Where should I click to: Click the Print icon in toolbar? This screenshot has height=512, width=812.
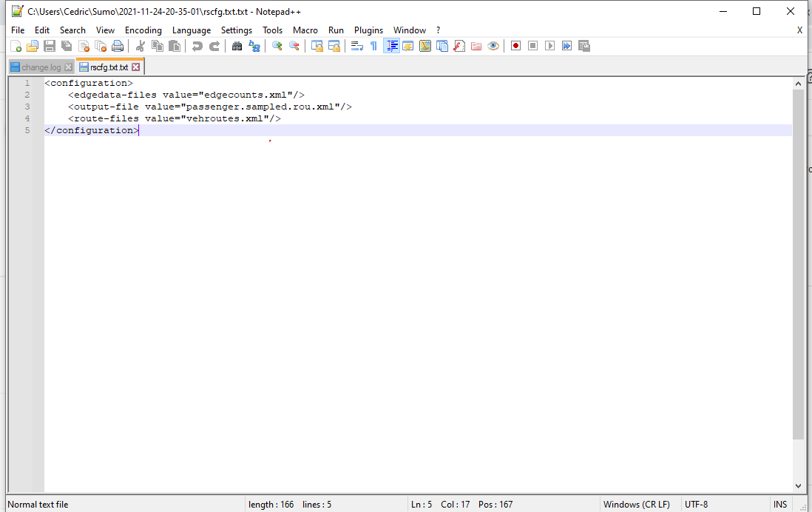118,46
